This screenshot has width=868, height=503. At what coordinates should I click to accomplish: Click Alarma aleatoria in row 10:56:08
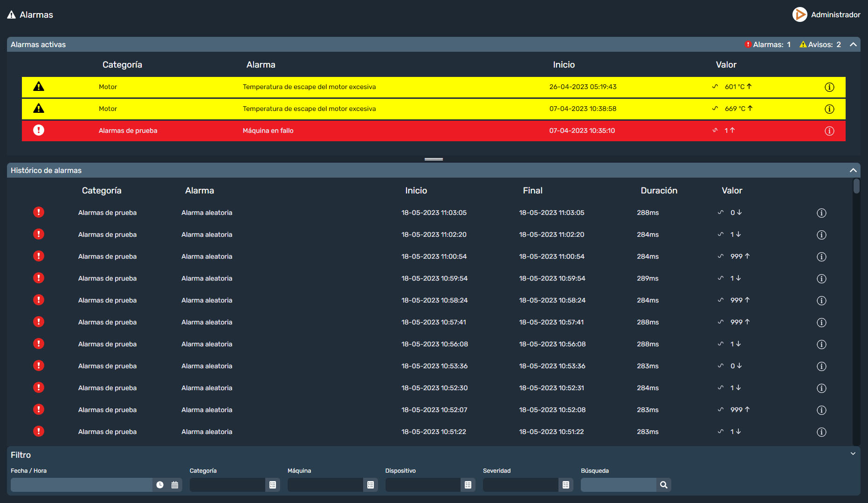(x=207, y=344)
